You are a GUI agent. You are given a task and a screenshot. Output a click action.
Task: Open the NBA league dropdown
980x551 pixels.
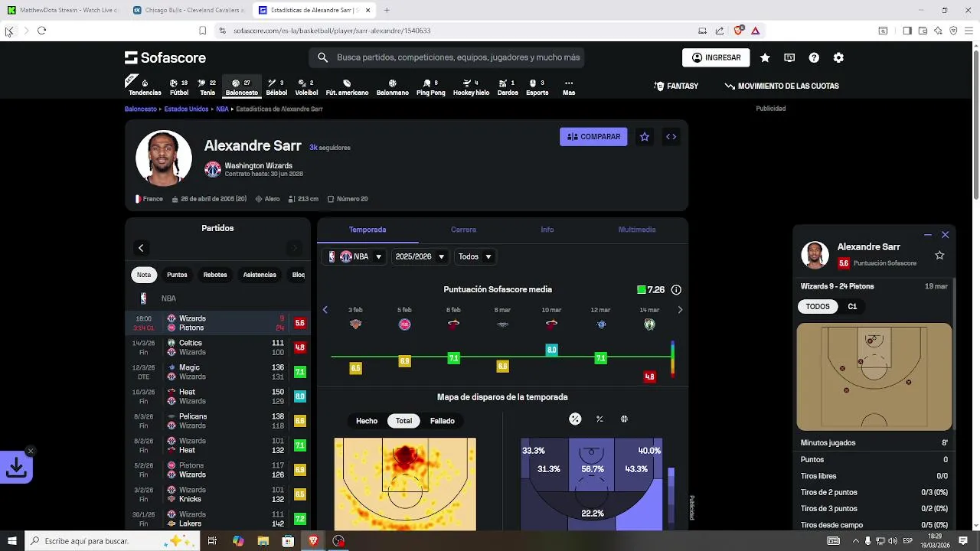pyautogui.click(x=355, y=256)
